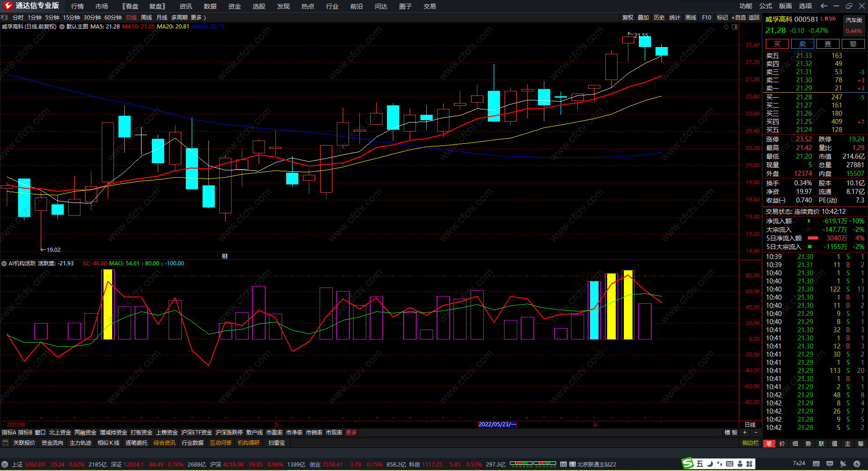Click the zoom out minus button
This screenshot has width=868, height=471.
coord(755,433)
